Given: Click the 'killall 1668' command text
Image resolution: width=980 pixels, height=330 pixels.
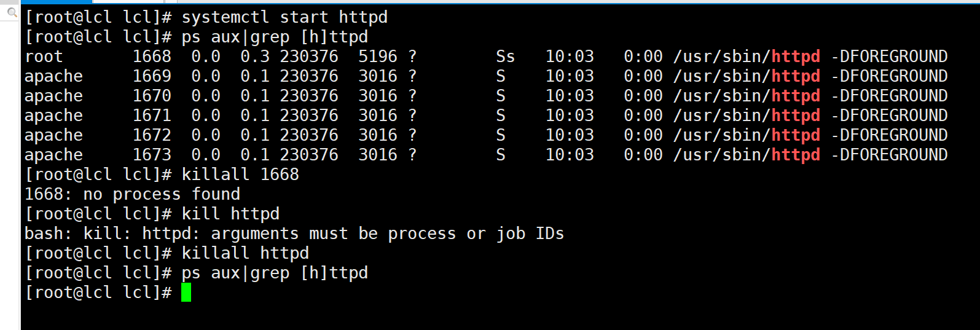Looking at the screenshot, I should pyautogui.click(x=240, y=175).
